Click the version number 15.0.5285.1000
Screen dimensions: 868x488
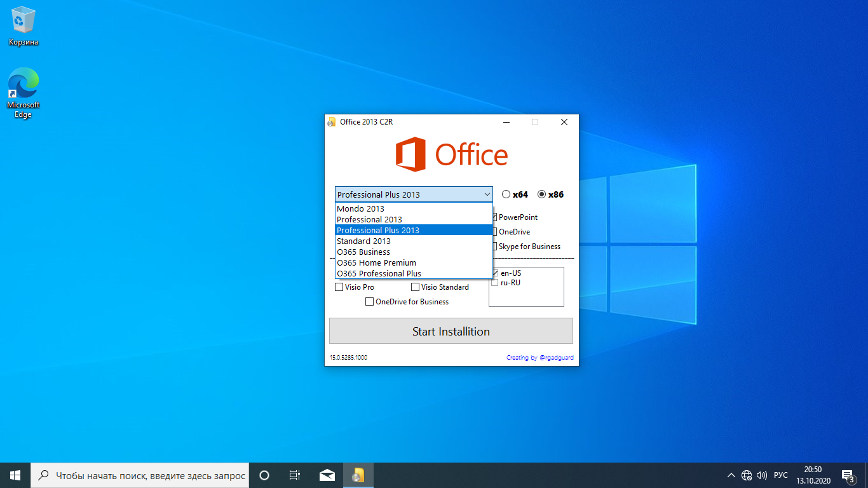tap(348, 358)
